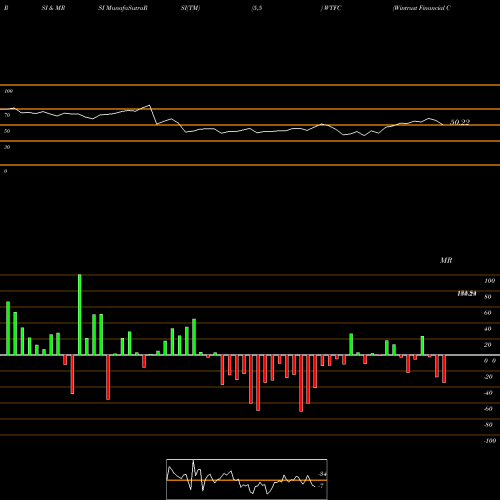Click the '-40' label on the MR axis
This screenshot has height=500, width=500.
[488, 393]
